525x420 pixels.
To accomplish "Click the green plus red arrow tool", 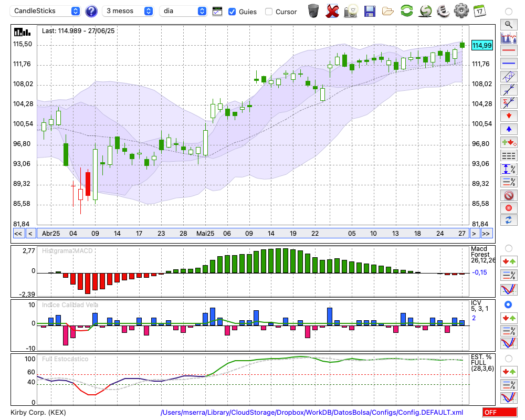I will tap(509, 142).
